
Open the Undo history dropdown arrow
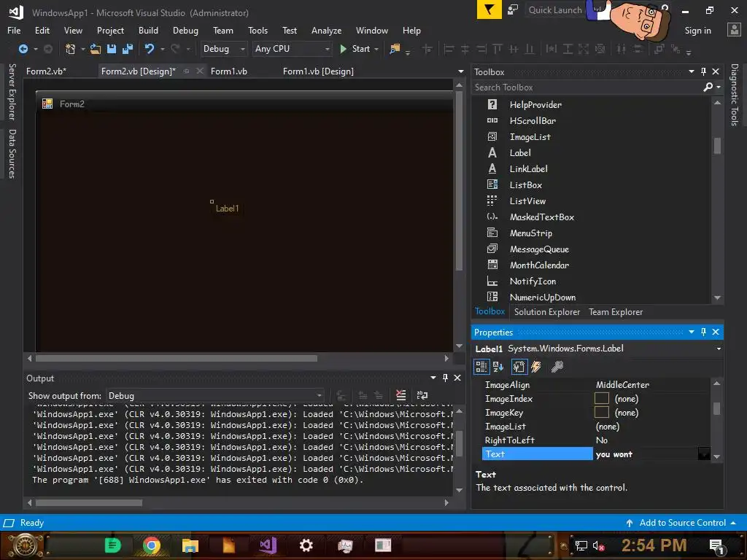163,49
